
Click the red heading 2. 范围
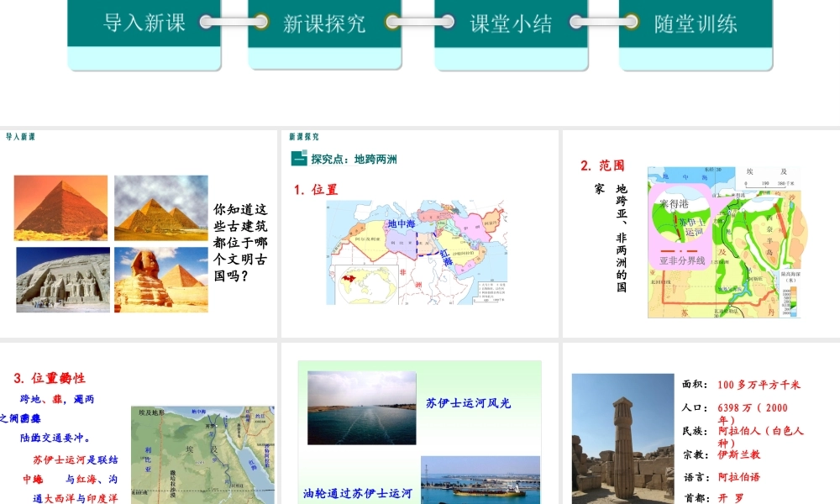pyautogui.click(x=602, y=165)
